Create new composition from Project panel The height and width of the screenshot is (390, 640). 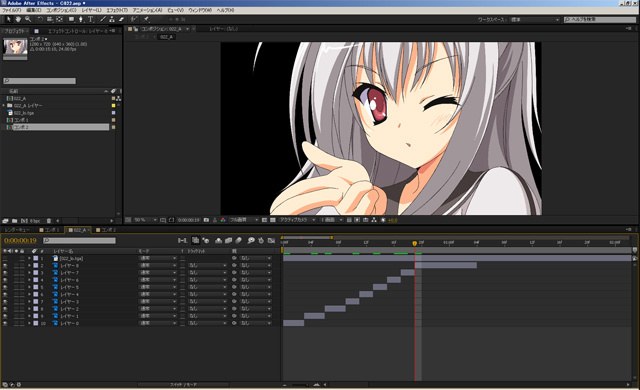click(x=24, y=221)
